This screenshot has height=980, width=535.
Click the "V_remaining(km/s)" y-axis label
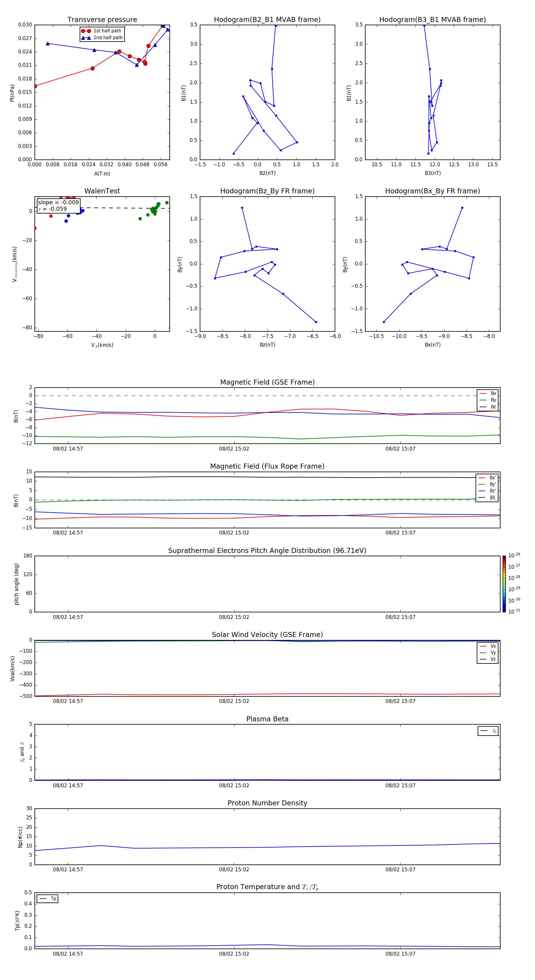click(15, 264)
